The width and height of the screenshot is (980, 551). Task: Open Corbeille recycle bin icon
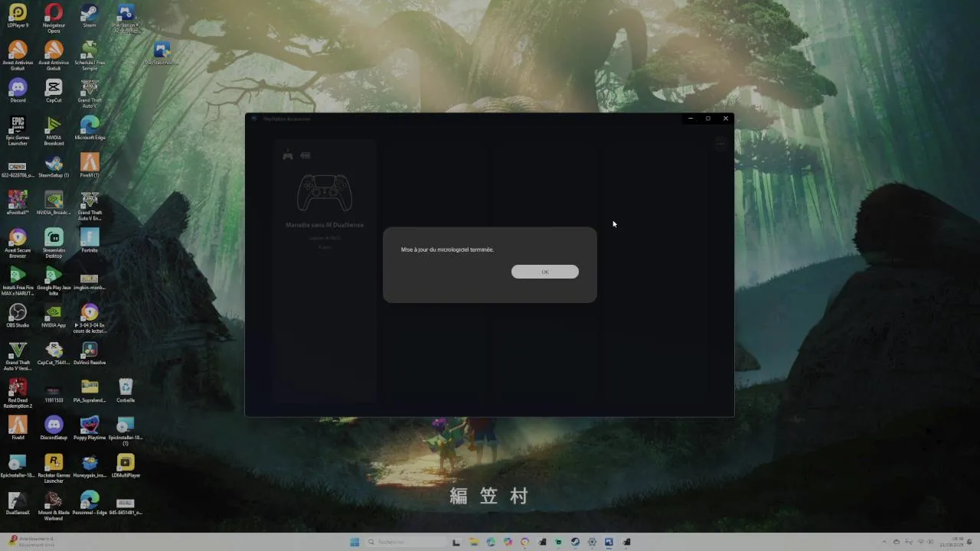pyautogui.click(x=126, y=391)
